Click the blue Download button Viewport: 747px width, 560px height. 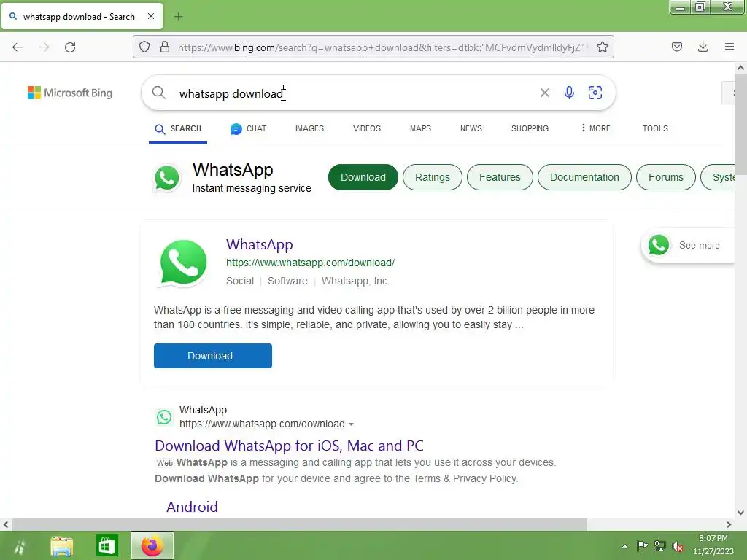(x=213, y=356)
